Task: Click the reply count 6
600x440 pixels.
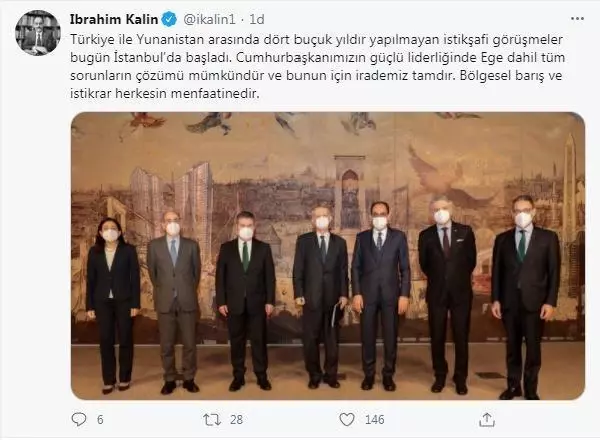Action: (x=100, y=420)
